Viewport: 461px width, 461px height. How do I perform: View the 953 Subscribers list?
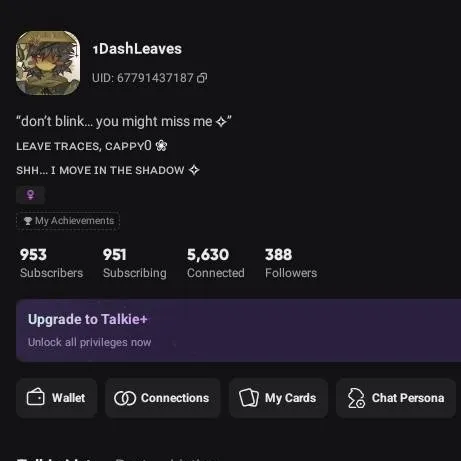coord(51,263)
